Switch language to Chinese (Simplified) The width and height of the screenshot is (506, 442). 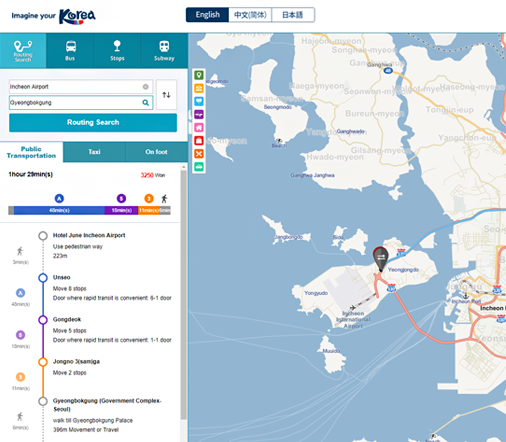point(250,15)
